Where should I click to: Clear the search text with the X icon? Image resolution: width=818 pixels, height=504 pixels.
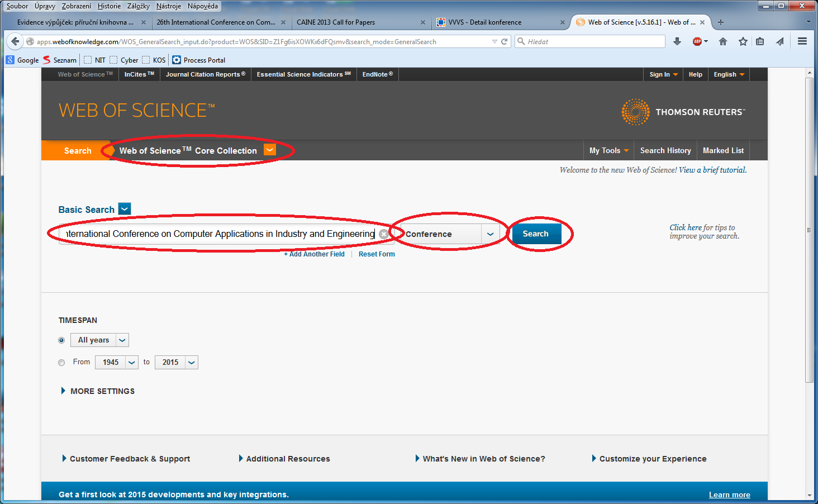383,234
